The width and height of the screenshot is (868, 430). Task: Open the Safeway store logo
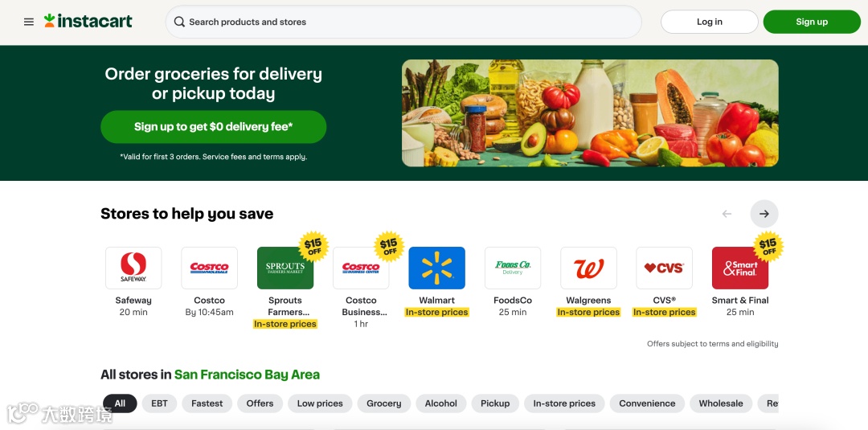(133, 268)
